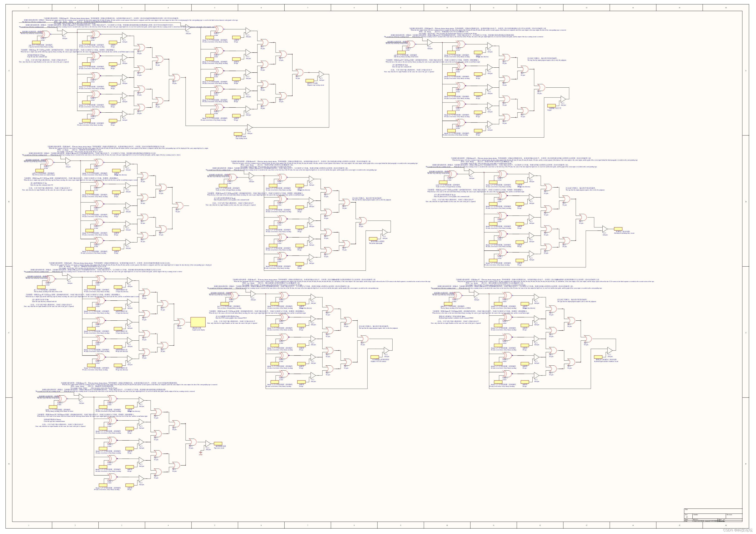Select the Mechanical machining drive circuit box
Image resolution: width=756 pixels, height=534 pixels.
click(618, 229)
